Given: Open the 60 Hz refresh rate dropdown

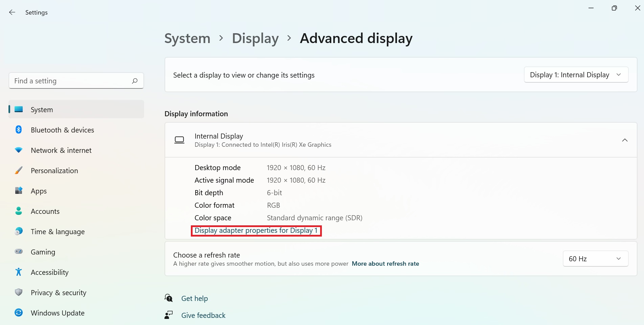Looking at the screenshot, I should (x=595, y=259).
